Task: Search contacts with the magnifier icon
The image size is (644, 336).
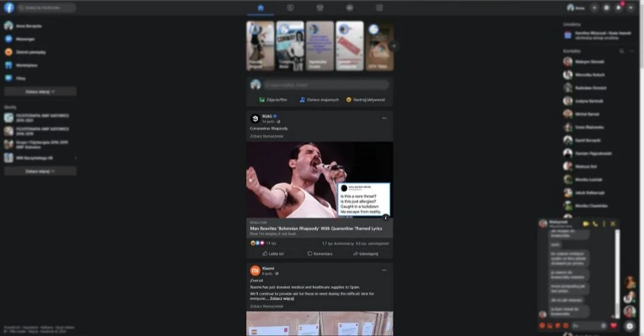Action: click(x=621, y=51)
